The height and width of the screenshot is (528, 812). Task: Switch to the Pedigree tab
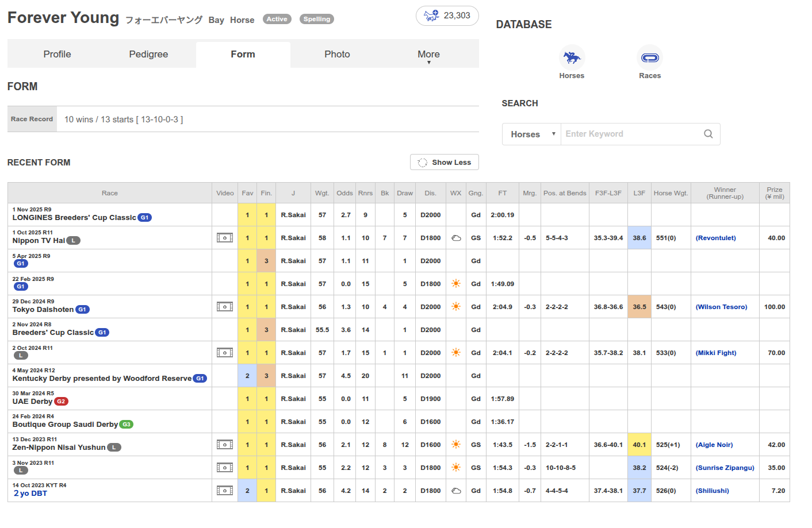[x=148, y=55]
